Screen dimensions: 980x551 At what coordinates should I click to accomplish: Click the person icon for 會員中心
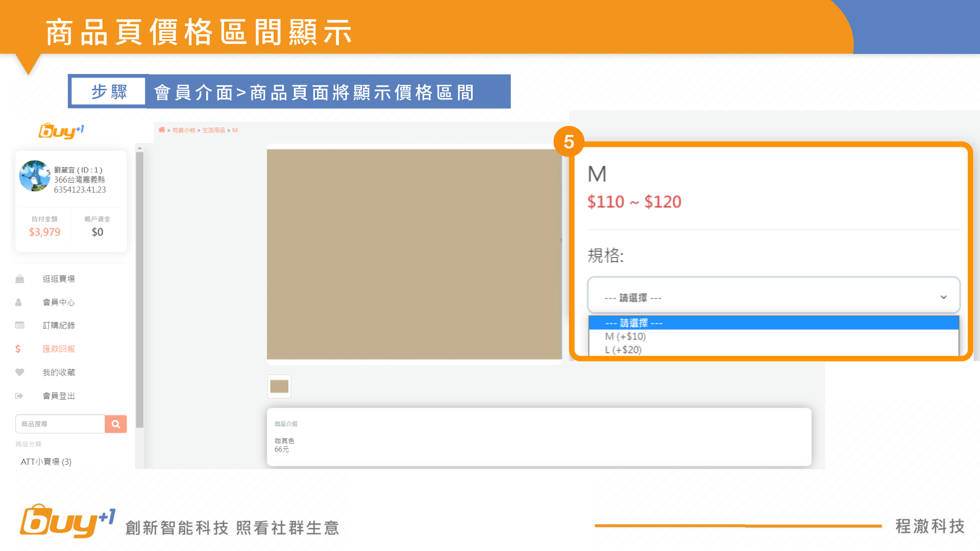pyautogui.click(x=19, y=303)
